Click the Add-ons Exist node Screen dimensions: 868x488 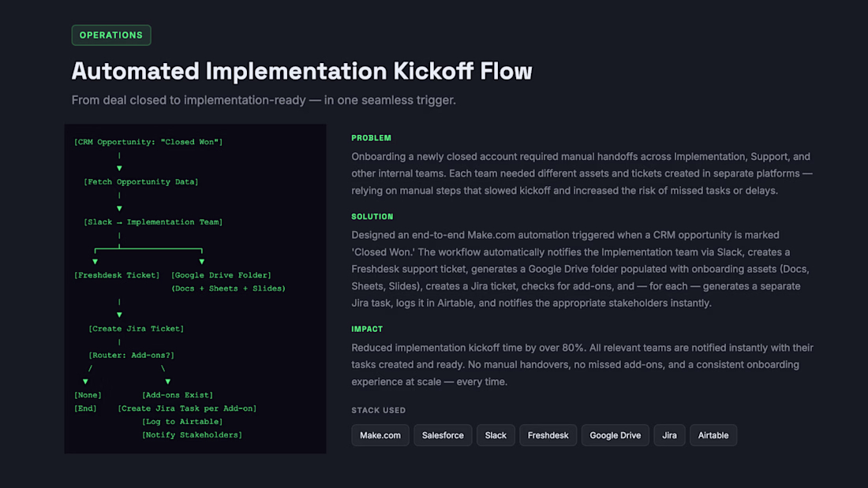[x=178, y=395]
